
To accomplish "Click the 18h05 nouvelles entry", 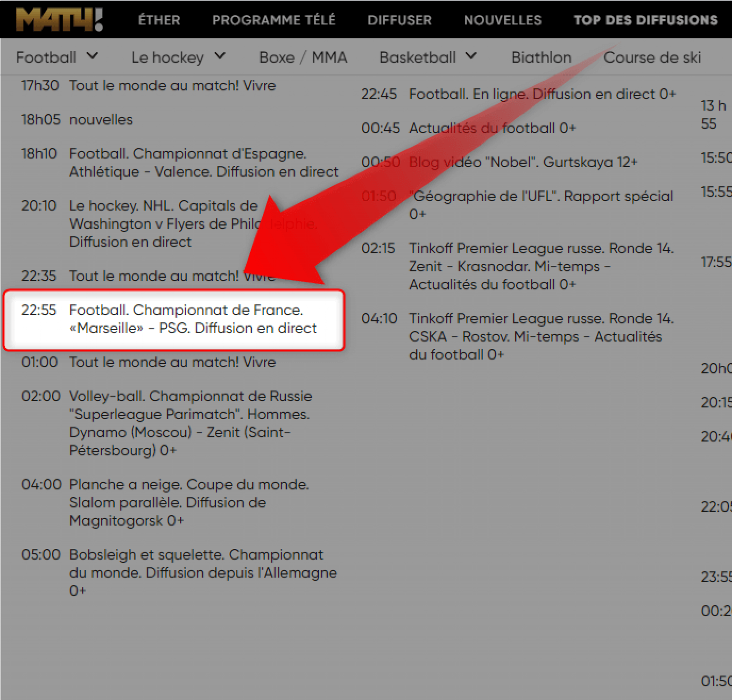I will (x=76, y=119).
